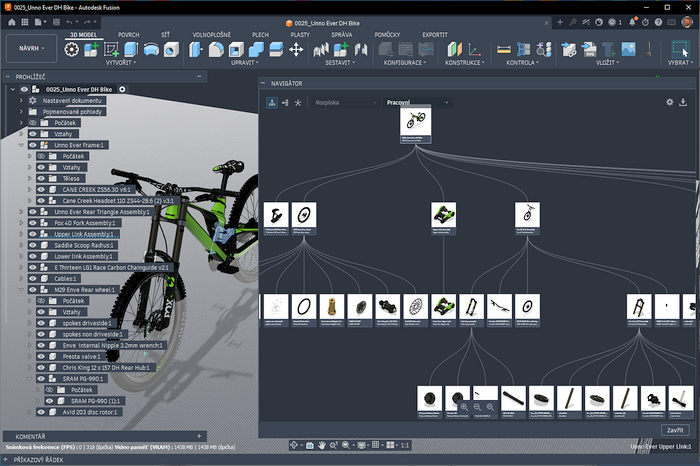Open the Home data panel icon
This screenshot has width=700, height=466.
pyautogui.click(x=12, y=22)
